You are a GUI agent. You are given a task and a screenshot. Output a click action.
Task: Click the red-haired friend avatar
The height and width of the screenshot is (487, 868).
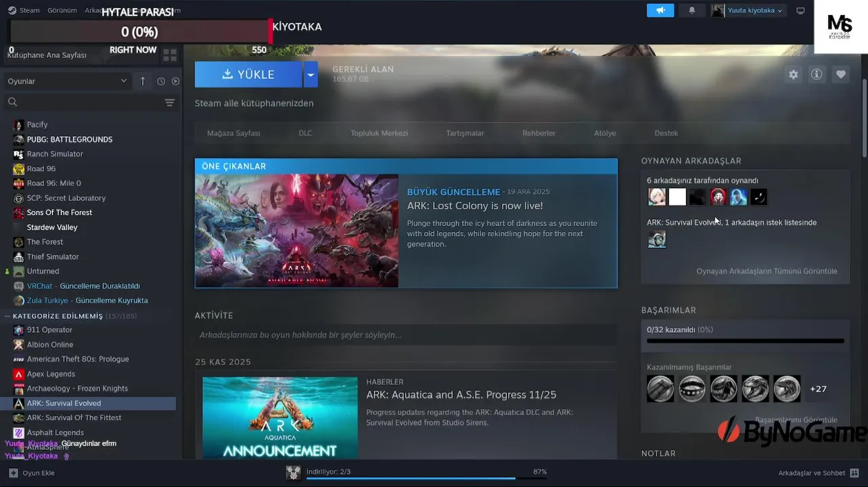[718, 197]
